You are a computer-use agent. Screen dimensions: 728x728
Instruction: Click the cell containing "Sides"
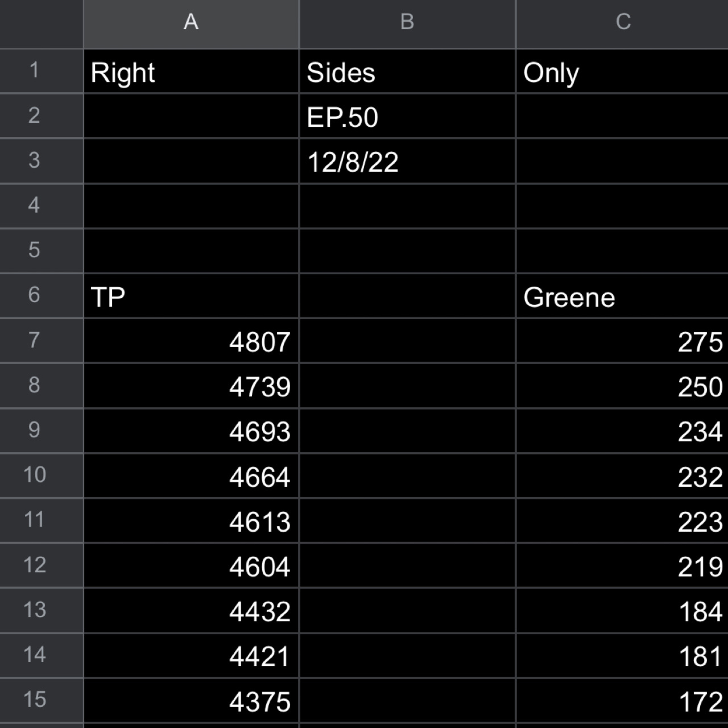(x=407, y=72)
